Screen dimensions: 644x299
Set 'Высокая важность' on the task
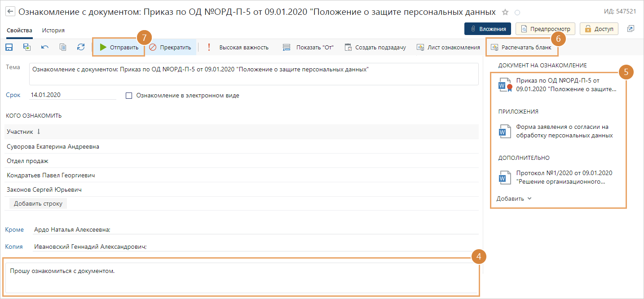[x=238, y=47]
